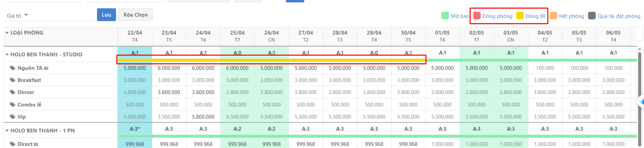Click the Xóa Chọn button

pos(135,15)
